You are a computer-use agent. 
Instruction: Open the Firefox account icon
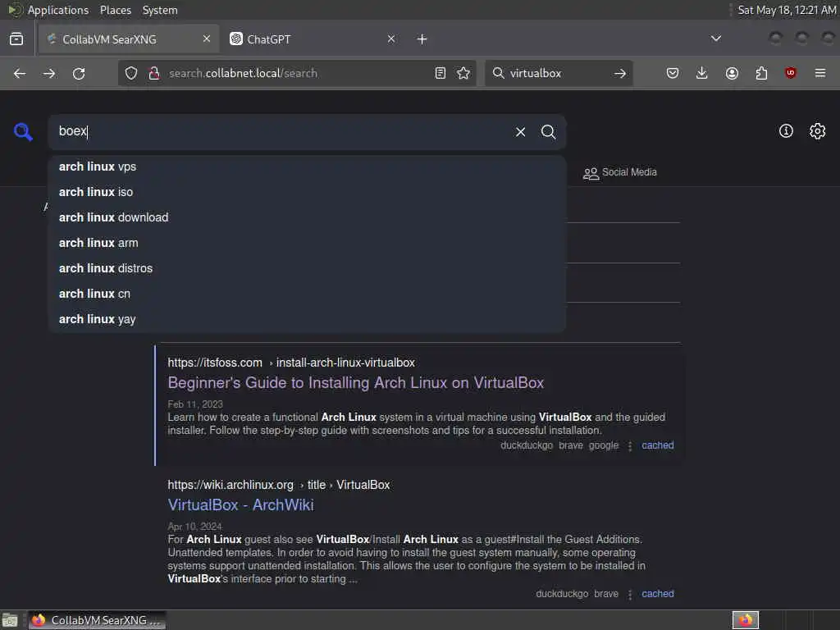[x=732, y=73]
